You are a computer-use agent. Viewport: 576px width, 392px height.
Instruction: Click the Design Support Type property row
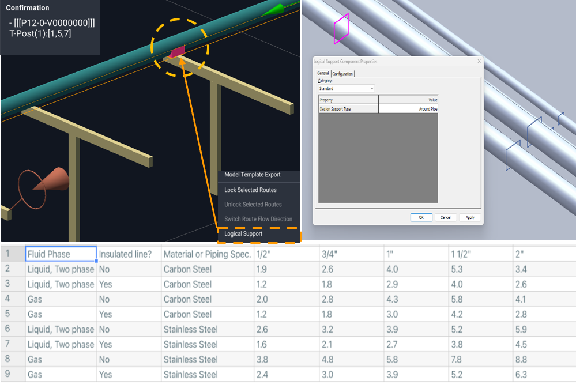[348, 108]
